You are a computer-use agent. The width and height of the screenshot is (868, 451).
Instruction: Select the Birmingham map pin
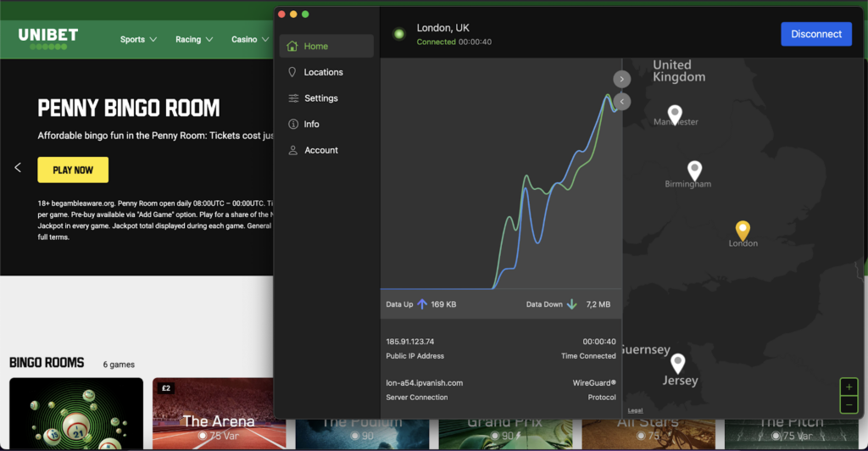[x=694, y=170]
